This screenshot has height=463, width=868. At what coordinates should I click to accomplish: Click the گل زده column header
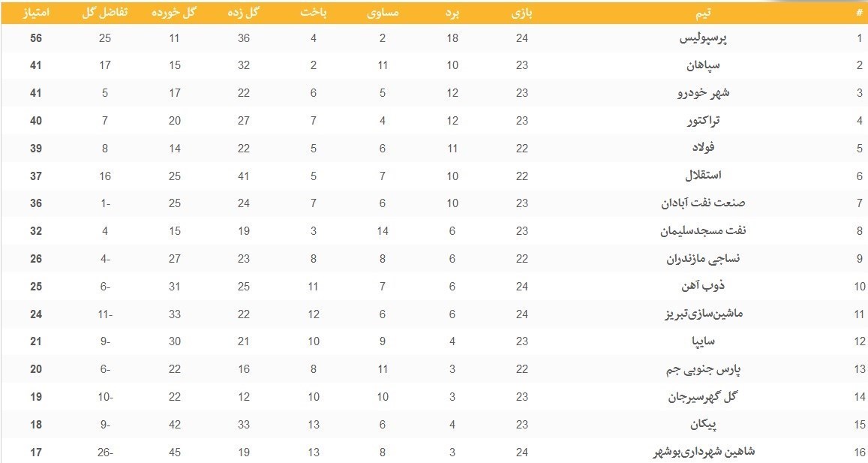click(x=244, y=13)
